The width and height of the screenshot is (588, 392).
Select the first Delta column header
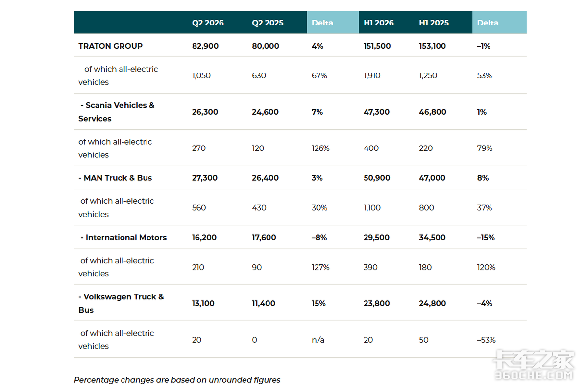[x=322, y=23]
